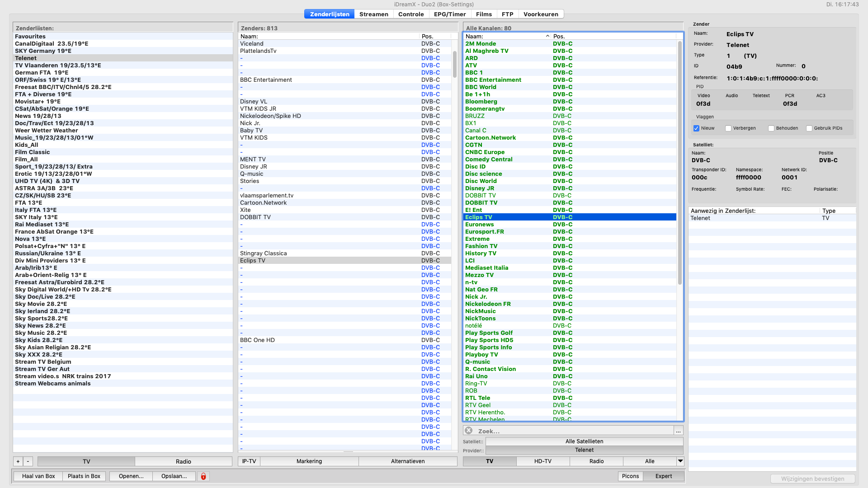Open the Voorkeuren tab
Image resolution: width=868 pixels, height=488 pixels.
click(541, 14)
